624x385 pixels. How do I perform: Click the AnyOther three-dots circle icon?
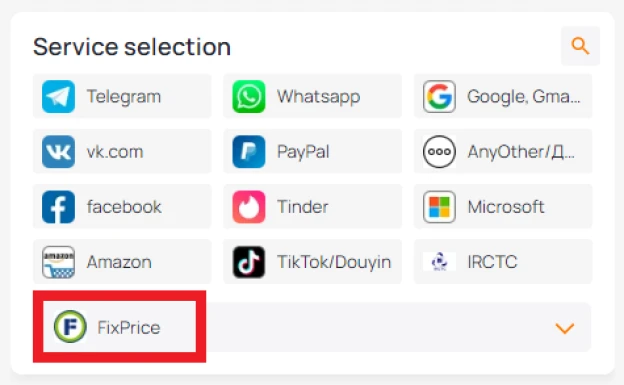tap(439, 152)
